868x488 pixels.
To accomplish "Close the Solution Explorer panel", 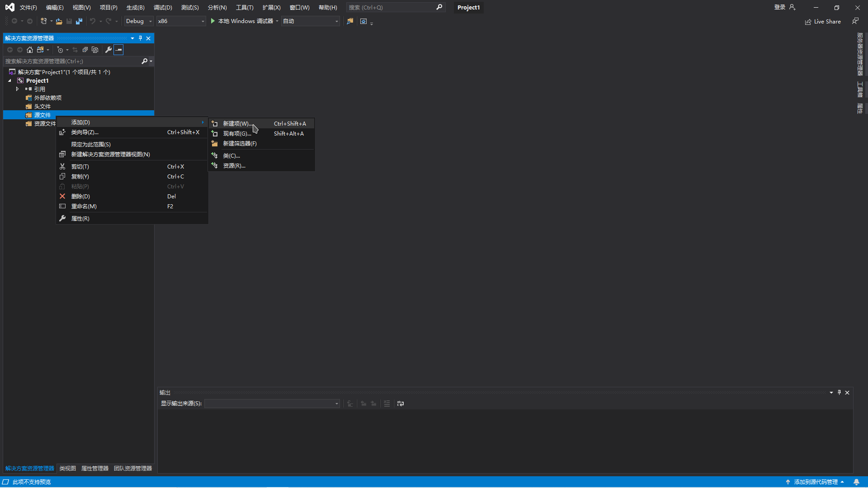I will pos(148,38).
